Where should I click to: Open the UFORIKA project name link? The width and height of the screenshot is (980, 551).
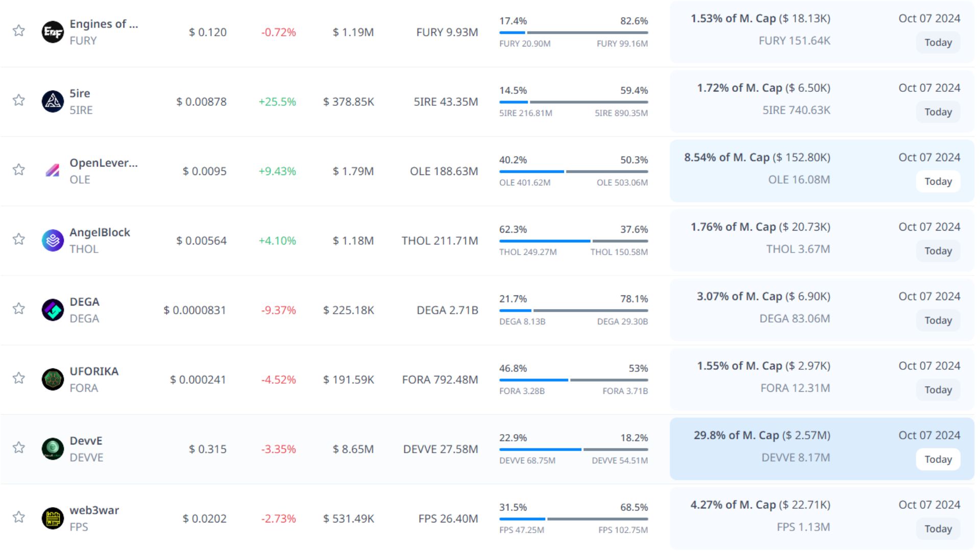point(94,371)
